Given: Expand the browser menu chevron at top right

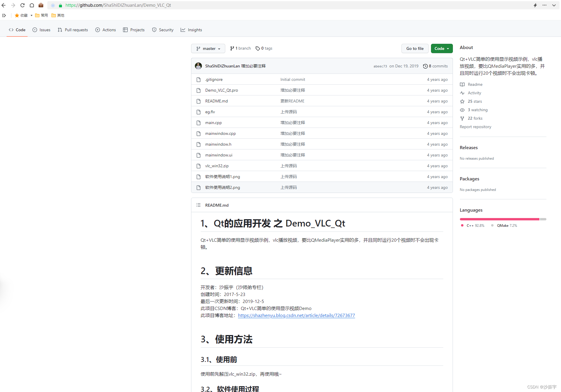Looking at the screenshot, I should point(554,5).
